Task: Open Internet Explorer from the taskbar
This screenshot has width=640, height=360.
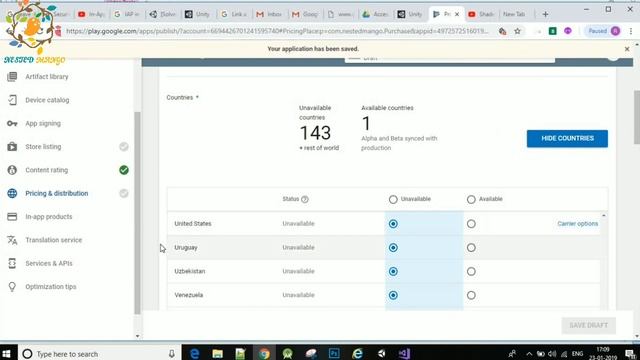Action: 358,353
